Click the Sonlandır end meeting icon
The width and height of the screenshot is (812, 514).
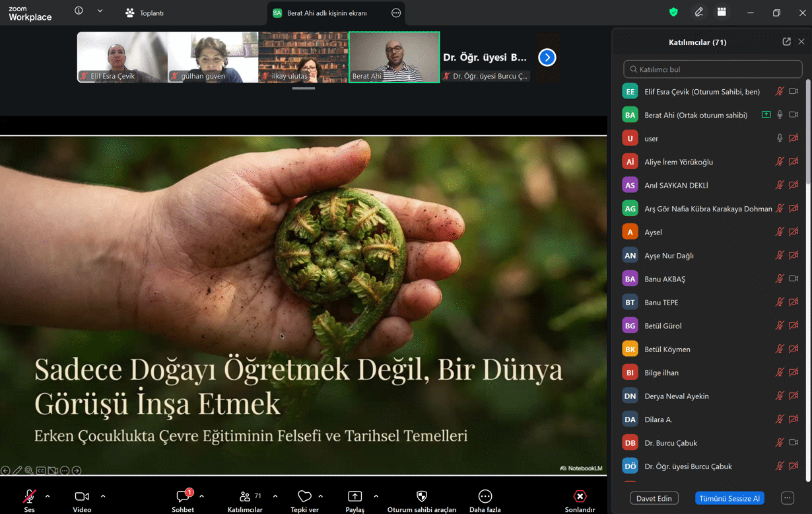[580, 497]
